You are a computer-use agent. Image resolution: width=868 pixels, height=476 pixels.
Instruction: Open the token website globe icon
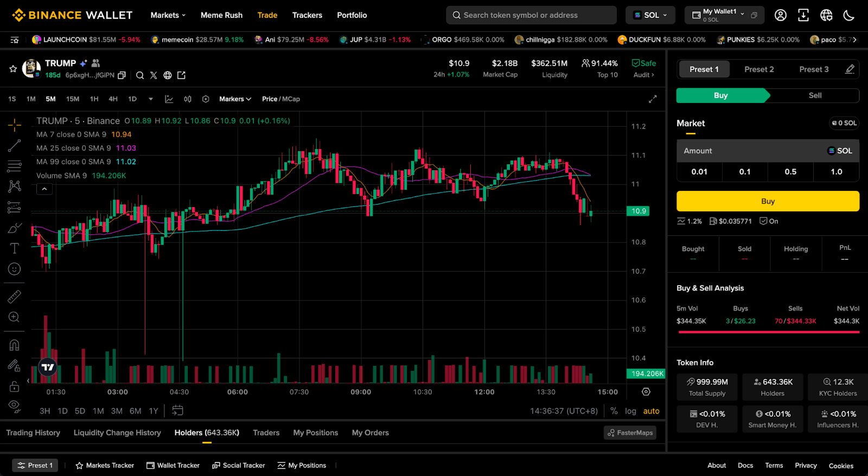click(x=168, y=75)
